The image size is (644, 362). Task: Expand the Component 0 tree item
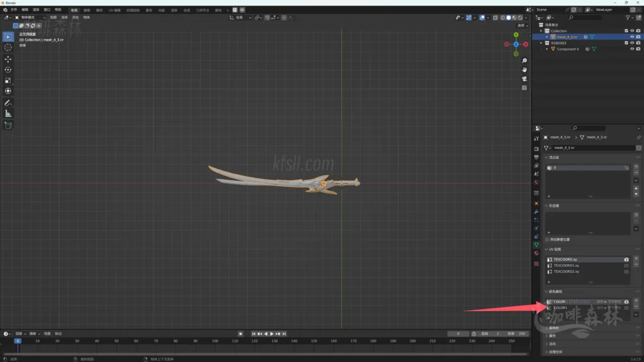pyautogui.click(x=547, y=49)
